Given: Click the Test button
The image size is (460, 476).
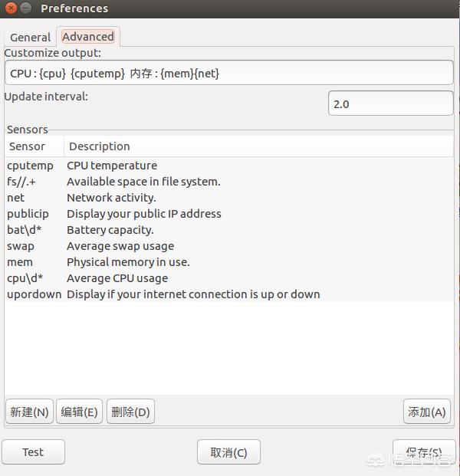Looking at the screenshot, I should (x=33, y=452).
